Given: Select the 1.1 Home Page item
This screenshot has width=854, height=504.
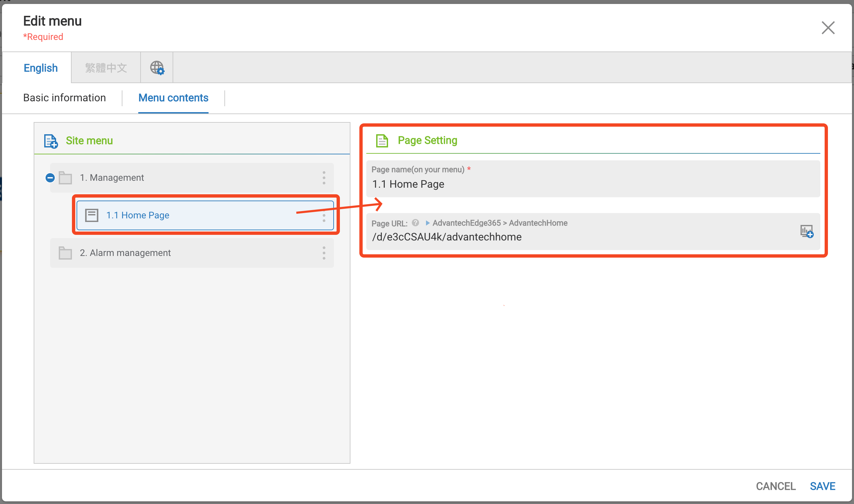Looking at the screenshot, I should [138, 215].
